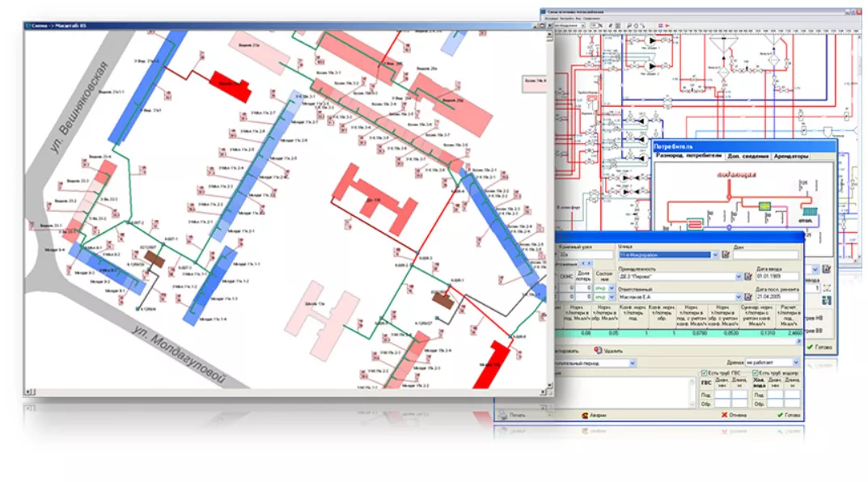The image size is (868, 482).
Task: Click table cell '0.0780'
Action: tap(700, 333)
